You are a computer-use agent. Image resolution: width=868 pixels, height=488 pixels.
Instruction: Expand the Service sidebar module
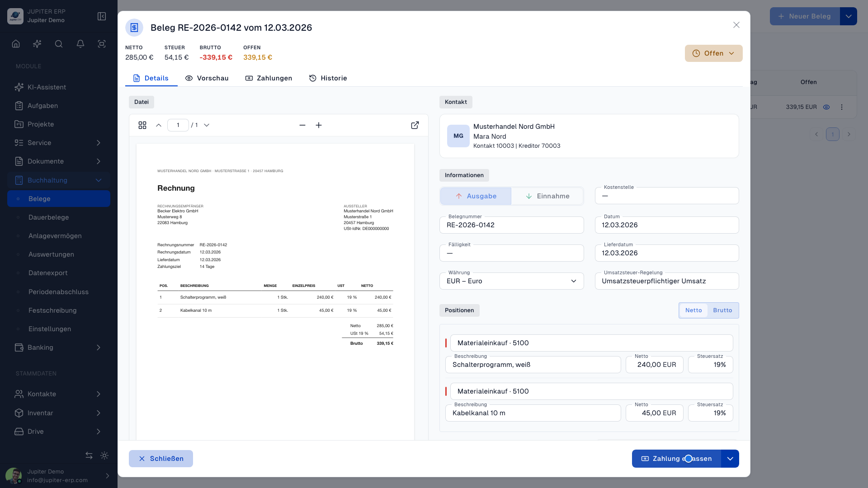[x=58, y=143]
